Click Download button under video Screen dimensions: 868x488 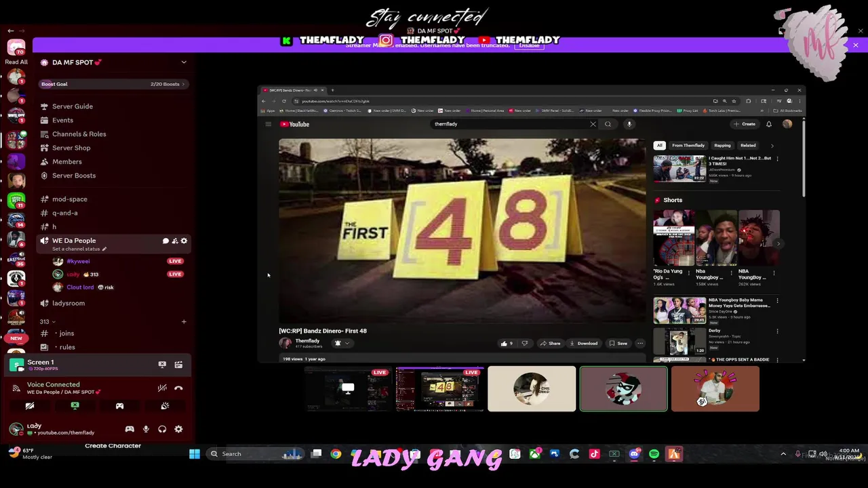(584, 344)
